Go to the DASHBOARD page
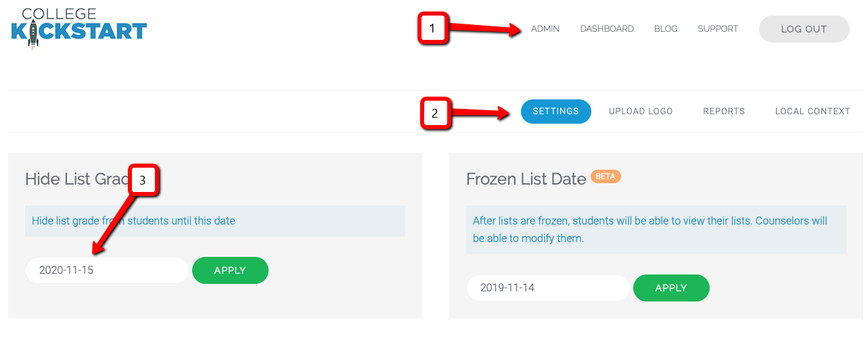868x338 pixels. tap(607, 29)
